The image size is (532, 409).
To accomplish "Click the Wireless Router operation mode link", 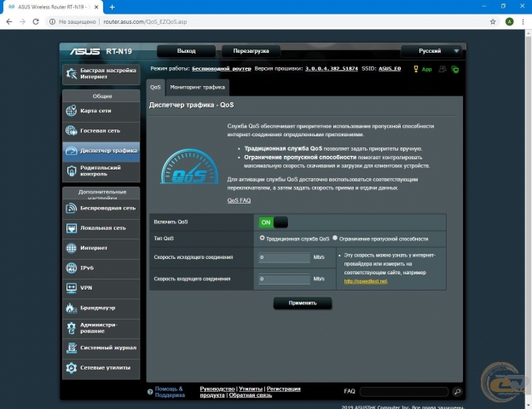I will 222,68.
